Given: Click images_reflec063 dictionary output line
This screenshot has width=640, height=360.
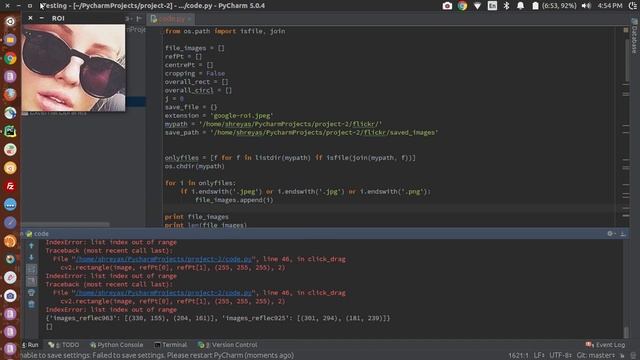Looking at the screenshot, I should (218, 318).
